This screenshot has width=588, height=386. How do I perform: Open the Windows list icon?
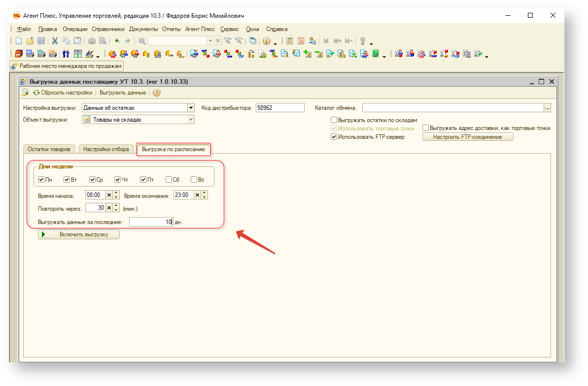coord(253,41)
